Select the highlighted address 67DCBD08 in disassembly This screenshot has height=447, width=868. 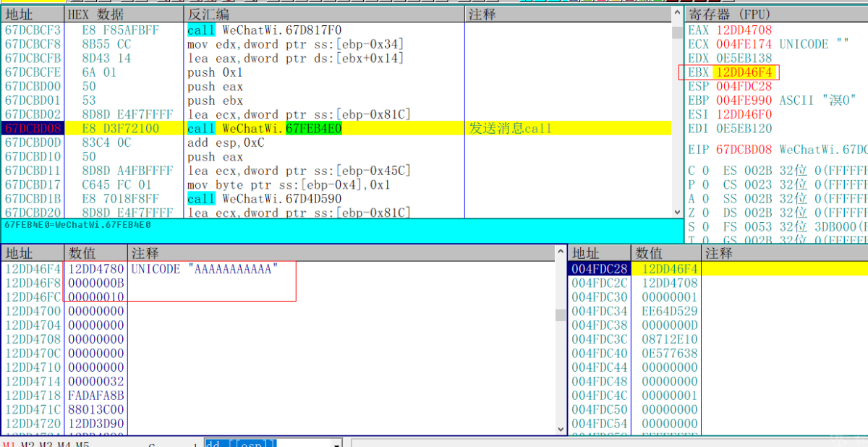(33, 128)
